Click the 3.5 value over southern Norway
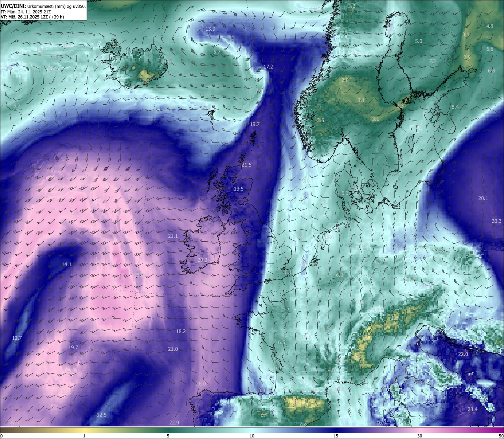The width and height of the screenshot is (504, 439). click(x=321, y=120)
